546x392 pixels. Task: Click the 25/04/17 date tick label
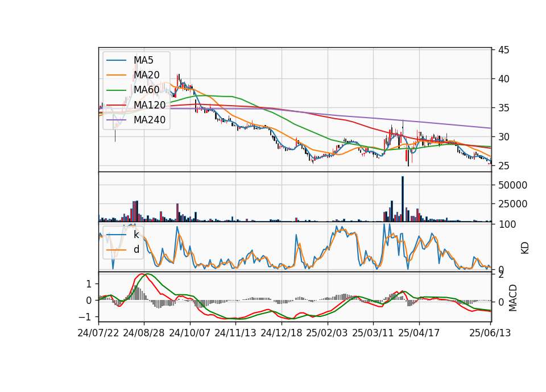419,333
